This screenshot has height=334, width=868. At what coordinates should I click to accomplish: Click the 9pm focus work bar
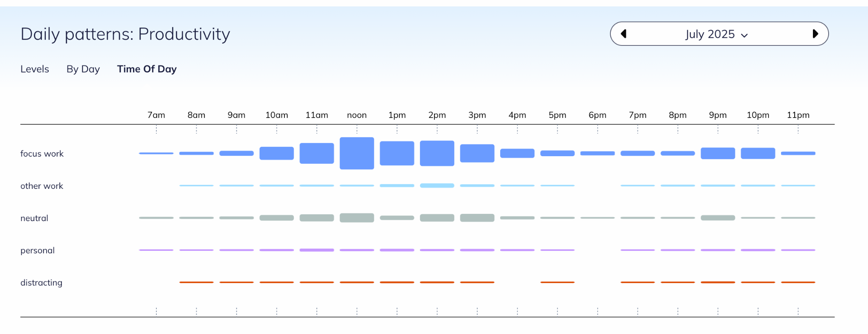(x=718, y=153)
